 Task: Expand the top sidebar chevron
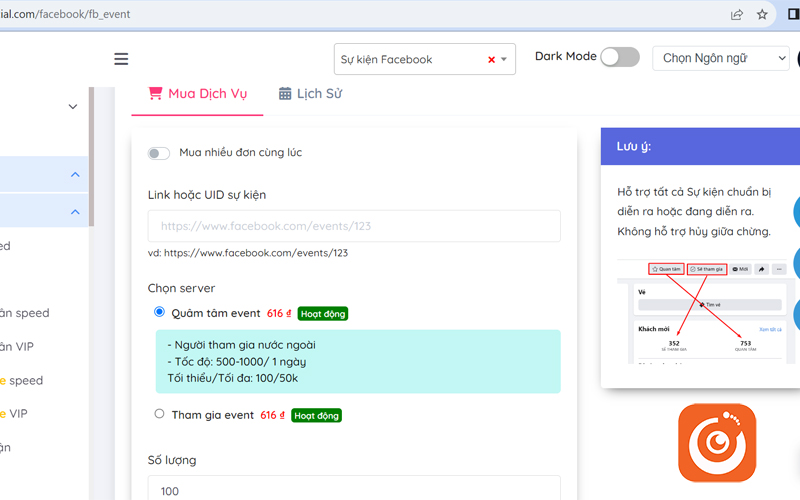click(x=73, y=107)
